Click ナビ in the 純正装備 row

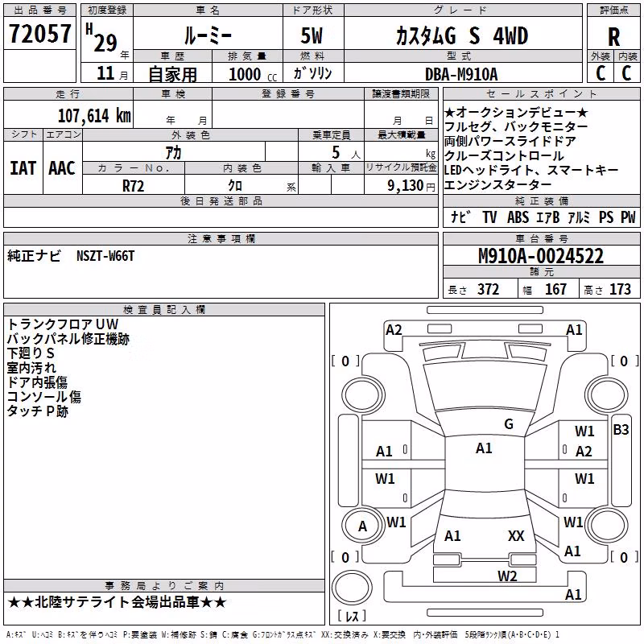[460, 217]
